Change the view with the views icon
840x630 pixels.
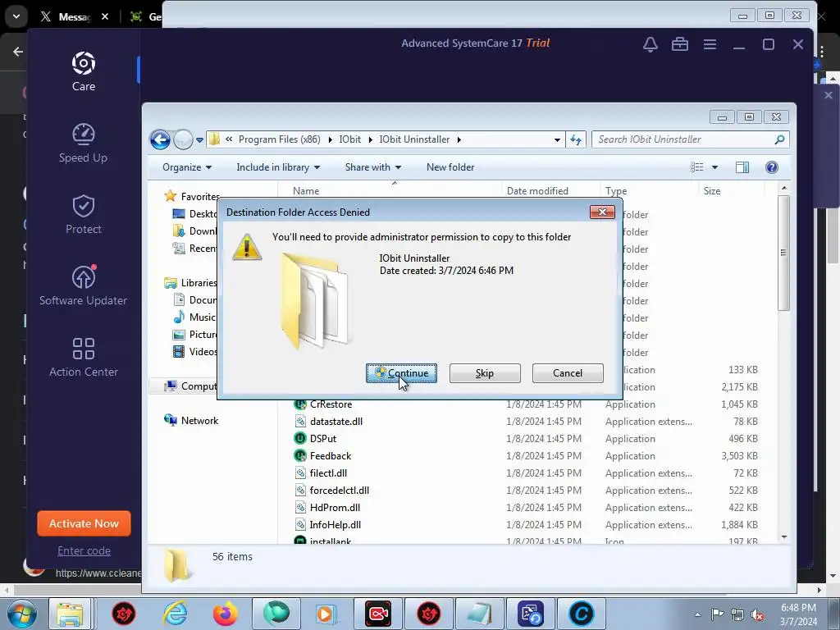[x=697, y=167]
